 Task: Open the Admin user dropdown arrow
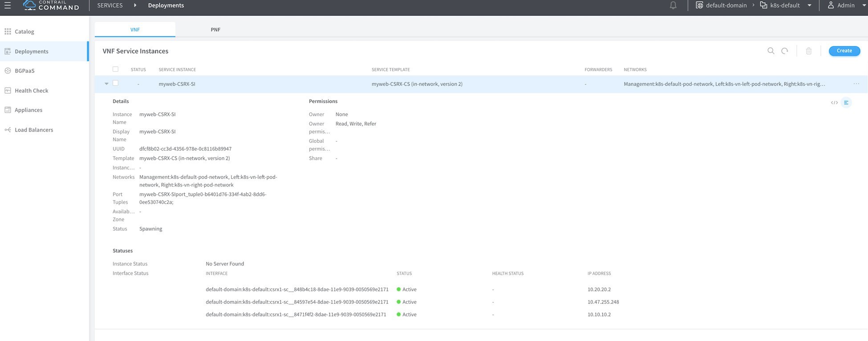point(864,5)
